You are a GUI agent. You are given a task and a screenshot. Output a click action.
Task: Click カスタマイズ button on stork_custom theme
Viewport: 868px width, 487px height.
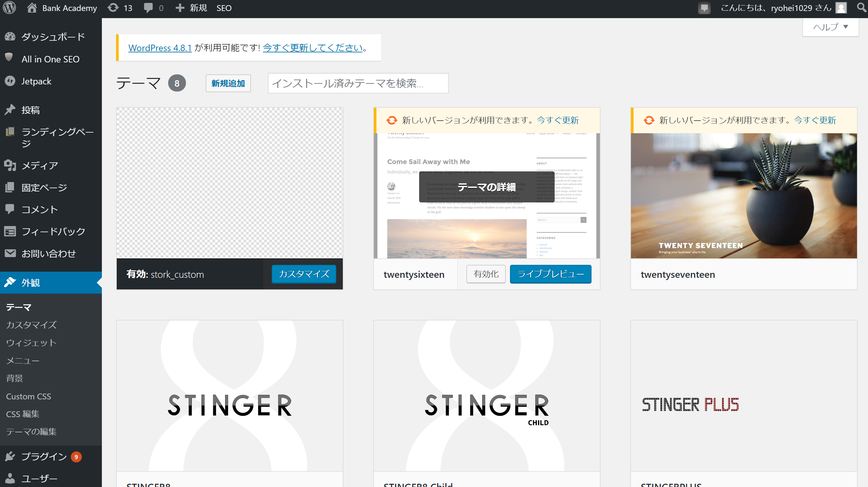pos(304,274)
